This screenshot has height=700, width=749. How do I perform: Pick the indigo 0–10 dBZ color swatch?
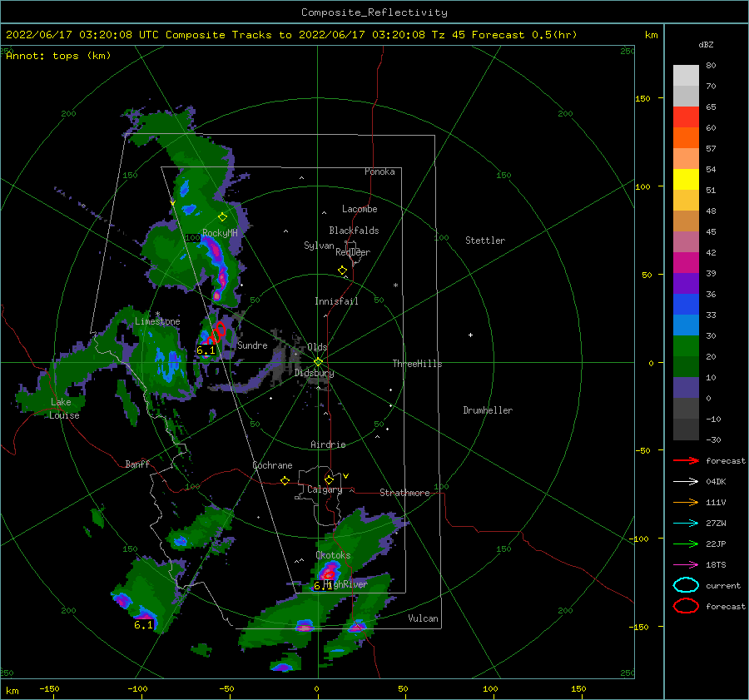pyautogui.click(x=686, y=387)
